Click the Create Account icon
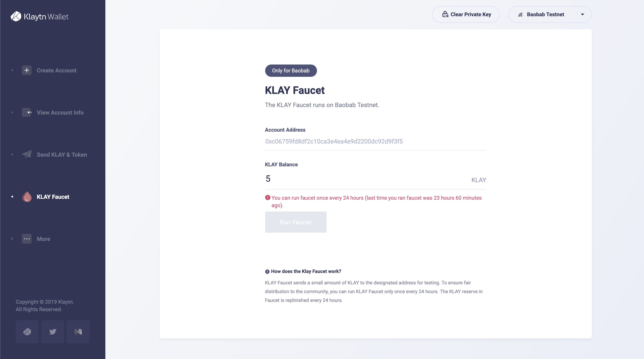The image size is (644, 359). [27, 70]
